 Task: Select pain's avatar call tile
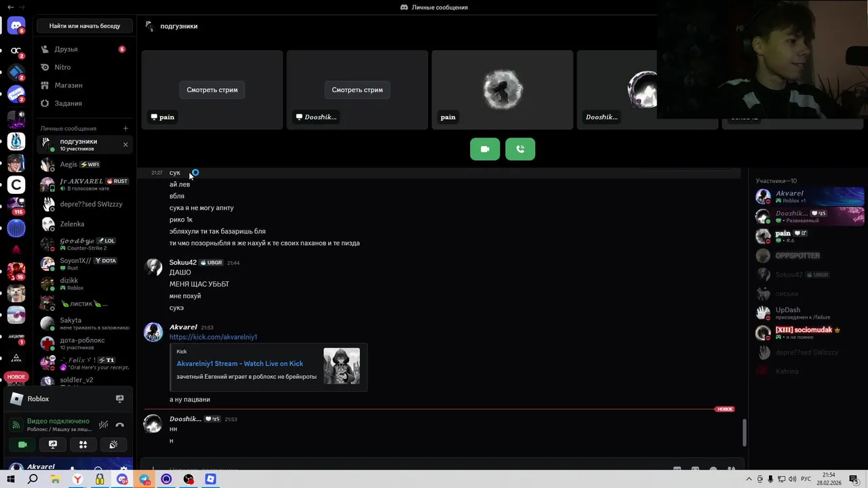click(x=502, y=89)
